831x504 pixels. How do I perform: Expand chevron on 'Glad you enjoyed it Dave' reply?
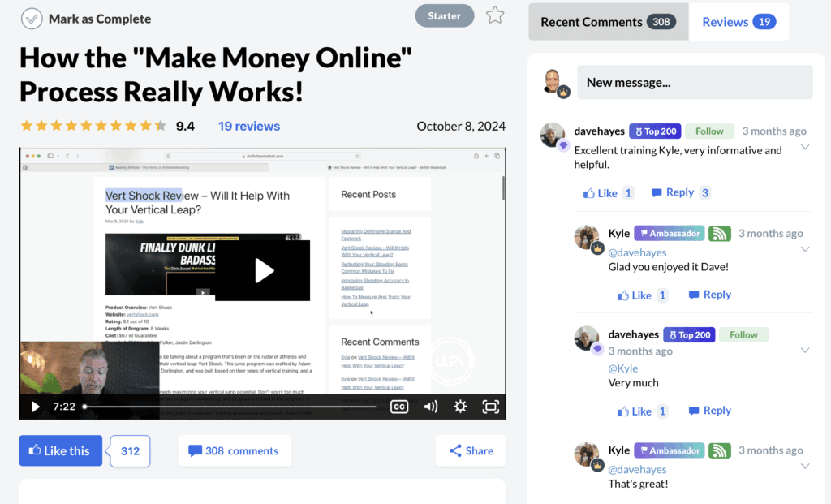[805, 250]
